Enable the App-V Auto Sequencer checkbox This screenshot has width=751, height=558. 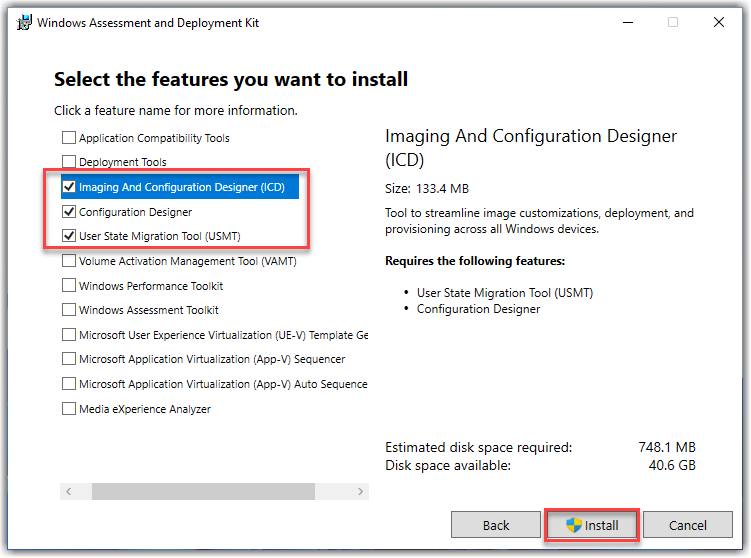tap(69, 384)
